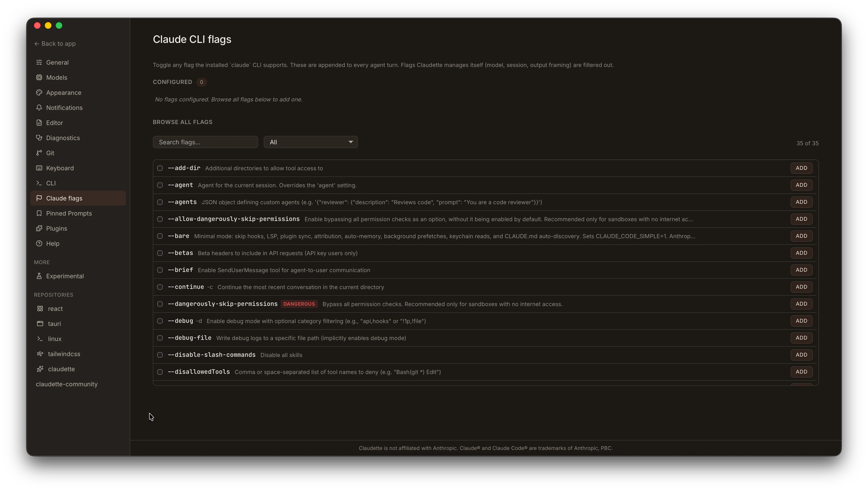The height and width of the screenshot is (491, 868).
Task: Check the --dangerously-skip-permissions checkbox
Action: 160,304
